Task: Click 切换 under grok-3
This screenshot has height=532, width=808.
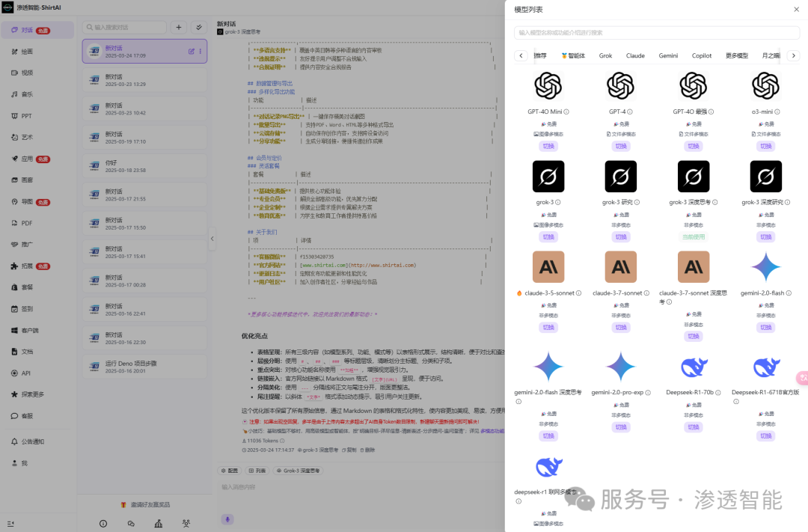Action: pos(548,237)
